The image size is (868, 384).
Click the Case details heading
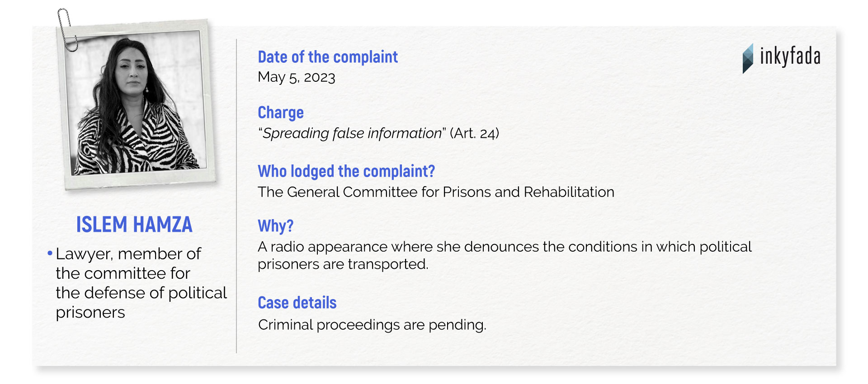tap(297, 303)
